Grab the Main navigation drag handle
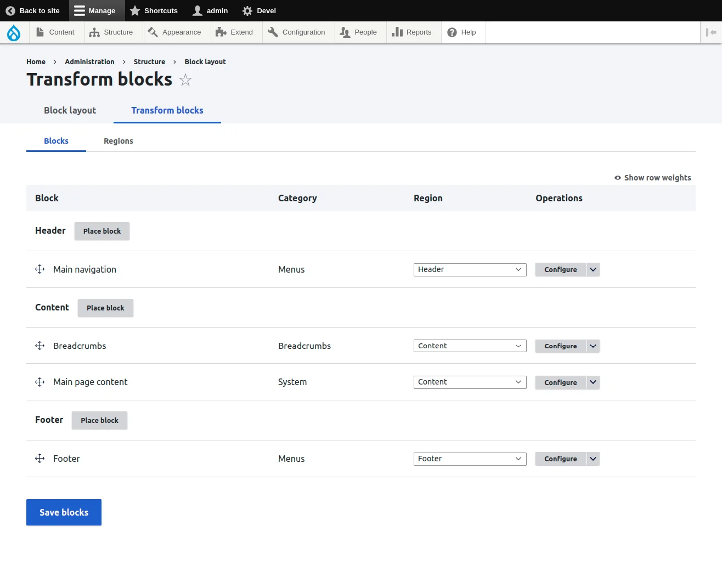This screenshot has height=588, width=722. pyautogui.click(x=39, y=269)
